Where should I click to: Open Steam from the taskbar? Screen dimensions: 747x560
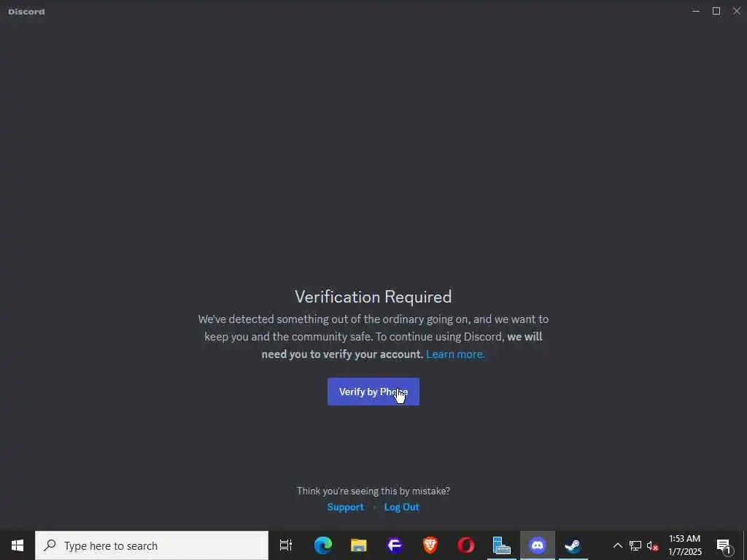[573, 545]
